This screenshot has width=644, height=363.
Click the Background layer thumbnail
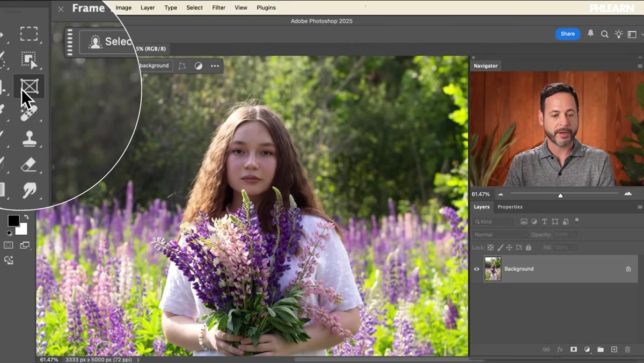coord(493,269)
